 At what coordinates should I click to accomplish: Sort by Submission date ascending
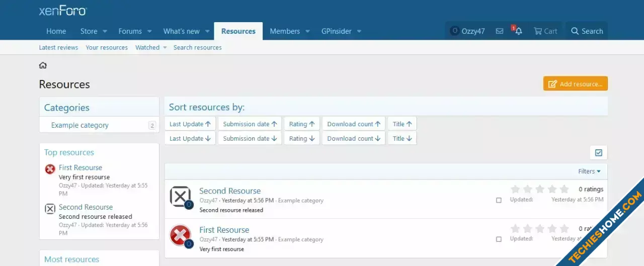[250, 124]
